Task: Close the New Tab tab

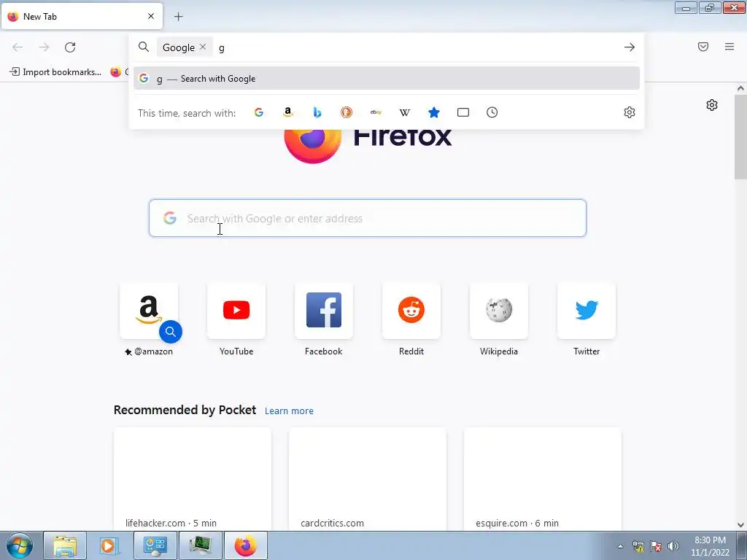Action: [151, 16]
